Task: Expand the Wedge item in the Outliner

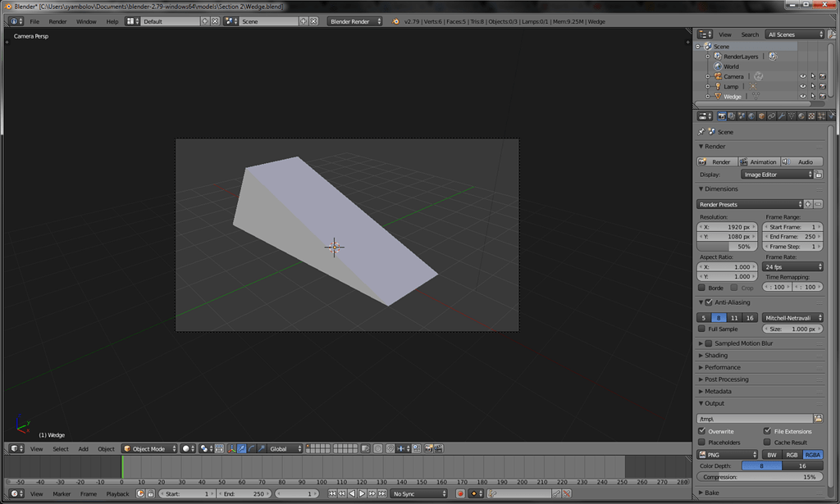Action: [707, 96]
